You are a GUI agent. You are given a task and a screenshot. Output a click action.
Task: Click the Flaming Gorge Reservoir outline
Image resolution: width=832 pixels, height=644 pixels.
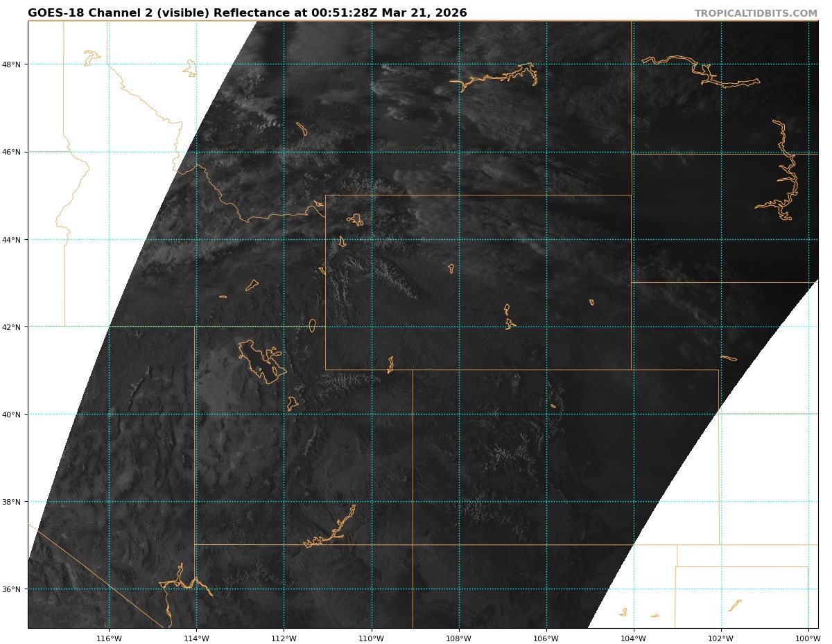tap(390, 365)
